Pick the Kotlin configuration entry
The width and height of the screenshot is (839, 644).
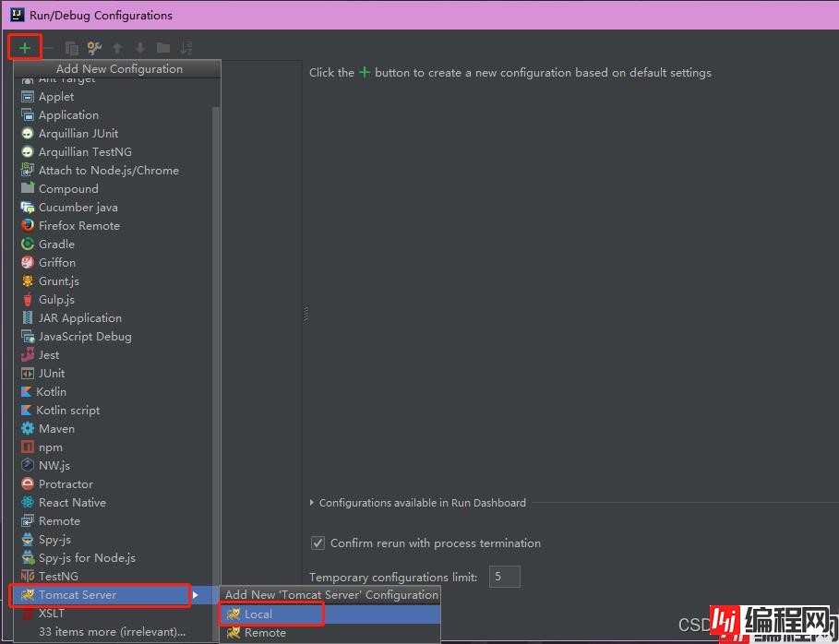pyautogui.click(x=52, y=392)
